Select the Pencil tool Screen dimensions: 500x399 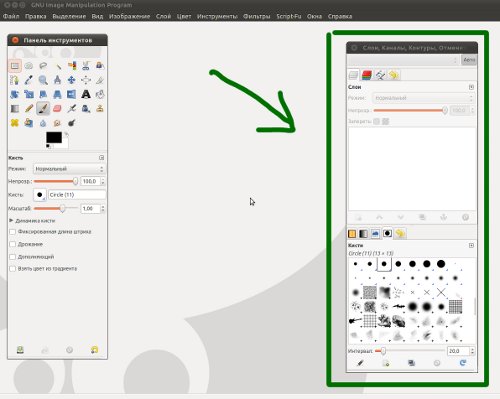point(29,109)
